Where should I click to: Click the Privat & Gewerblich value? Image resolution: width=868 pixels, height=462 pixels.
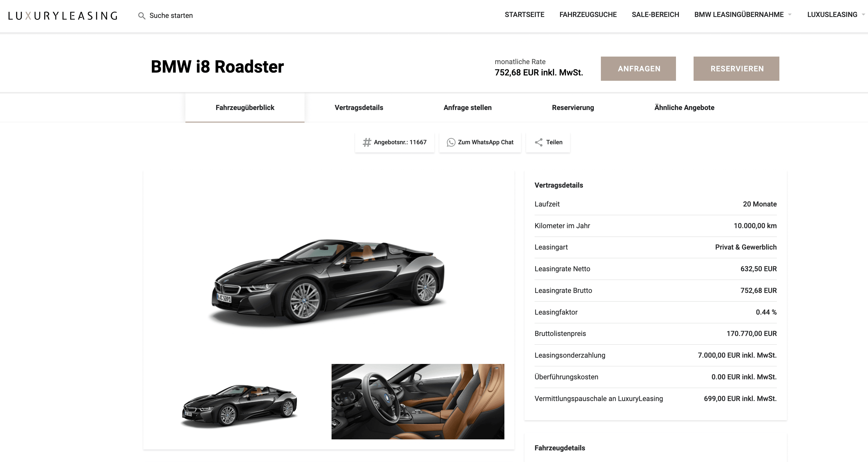[746, 247]
